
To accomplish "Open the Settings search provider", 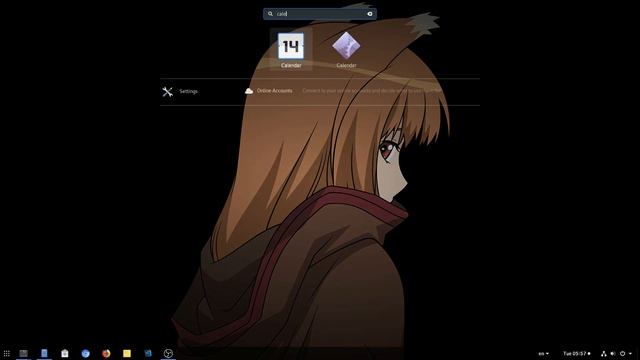I will (x=180, y=91).
